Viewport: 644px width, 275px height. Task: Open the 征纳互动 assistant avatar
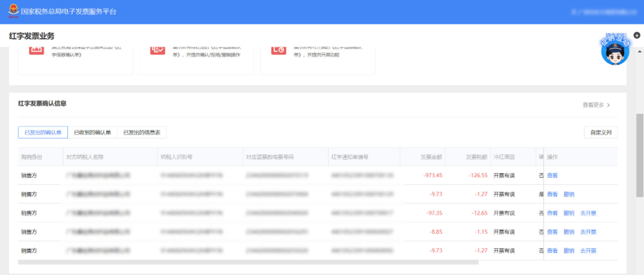pyautogui.click(x=615, y=49)
